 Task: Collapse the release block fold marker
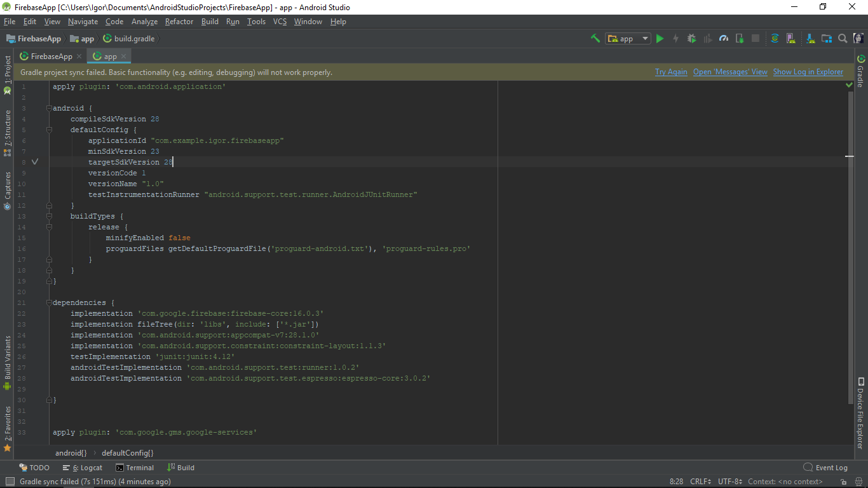tap(50, 227)
